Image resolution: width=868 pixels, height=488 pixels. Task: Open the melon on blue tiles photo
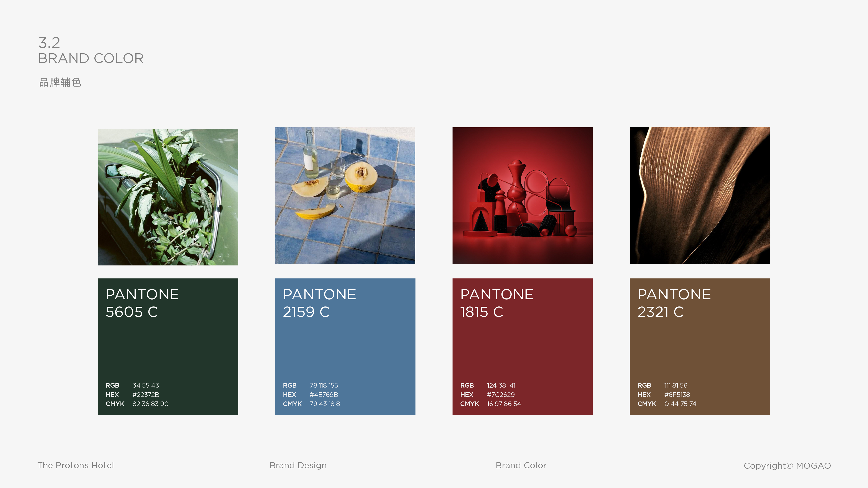click(x=345, y=195)
